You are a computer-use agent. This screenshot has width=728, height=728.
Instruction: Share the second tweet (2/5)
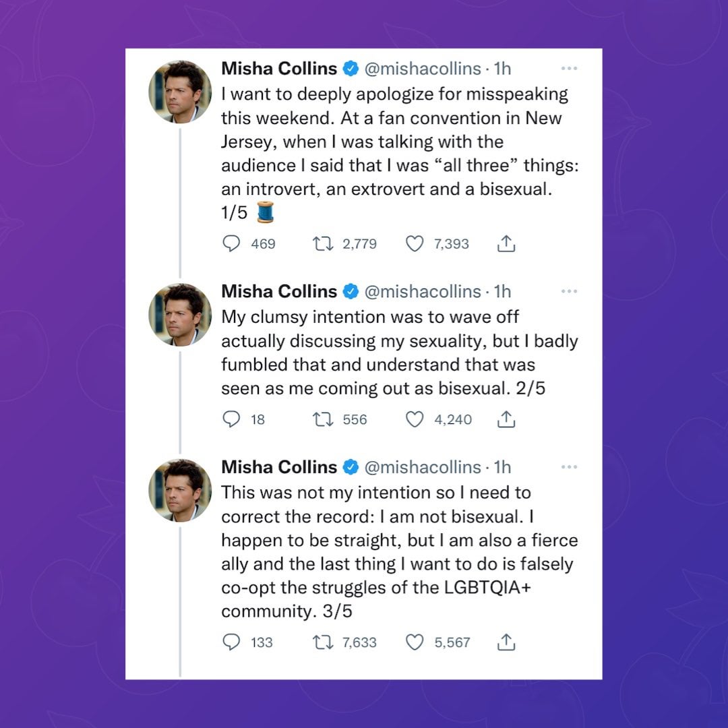[x=506, y=420]
